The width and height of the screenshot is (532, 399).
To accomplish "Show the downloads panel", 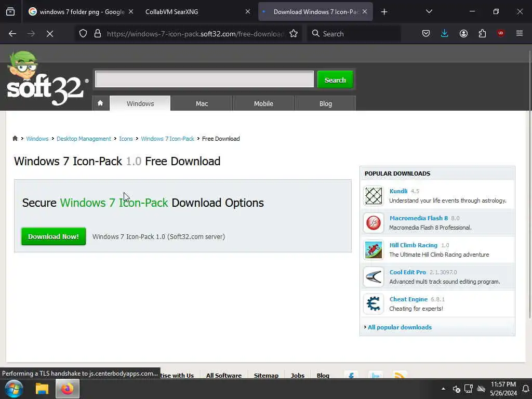I will pos(445,34).
